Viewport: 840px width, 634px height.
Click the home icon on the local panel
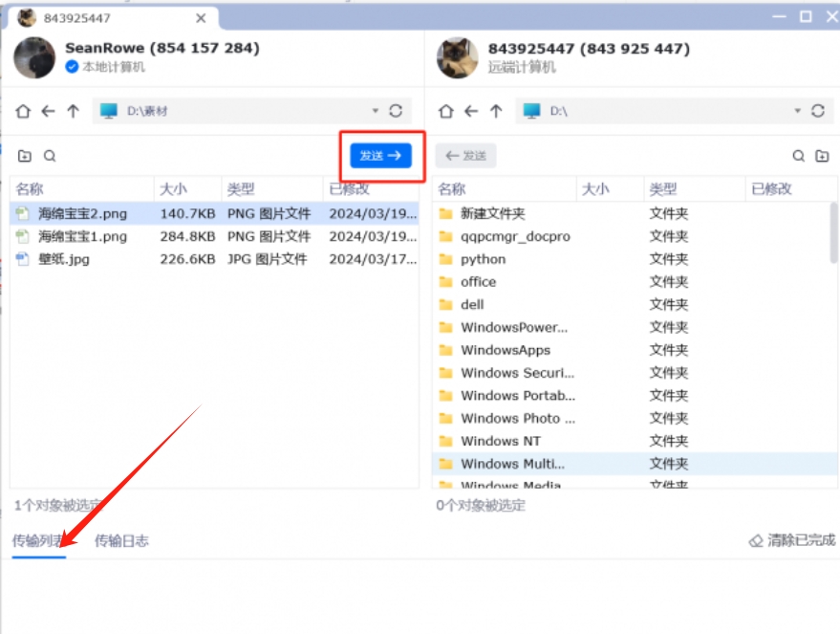pyautogui.click(x=21, y=110)
